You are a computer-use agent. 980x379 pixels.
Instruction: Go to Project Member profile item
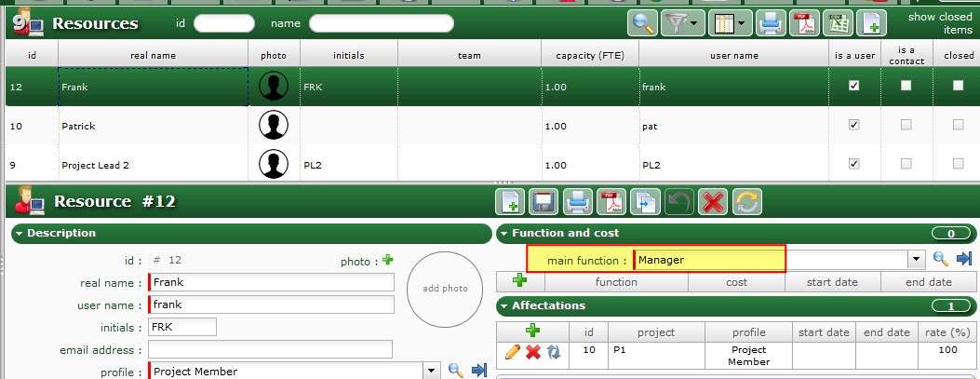[479, 371]
